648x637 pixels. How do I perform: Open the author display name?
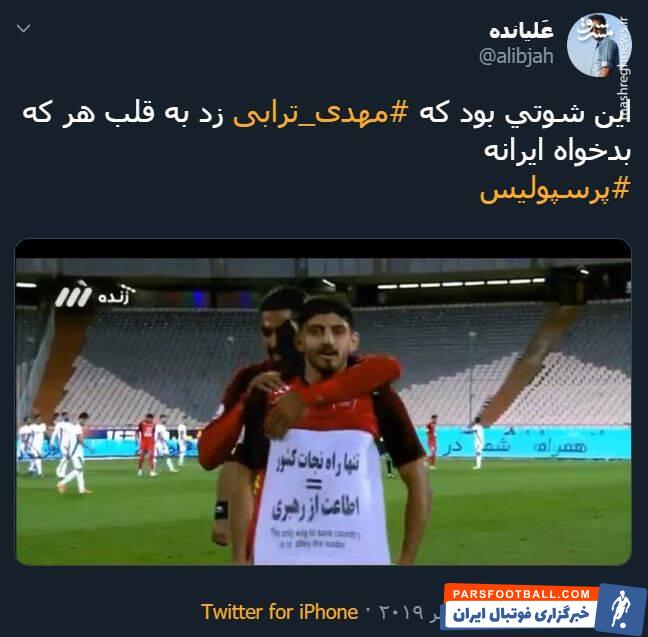(522, 31)
